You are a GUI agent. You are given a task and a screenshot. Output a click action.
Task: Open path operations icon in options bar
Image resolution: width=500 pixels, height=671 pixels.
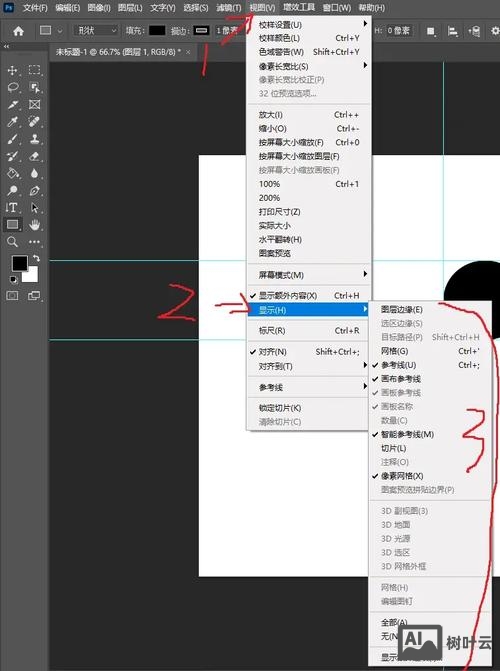431,31
